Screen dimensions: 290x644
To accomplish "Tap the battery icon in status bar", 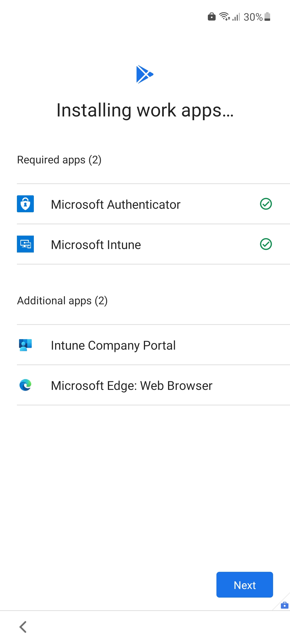I will pos(267,17).
